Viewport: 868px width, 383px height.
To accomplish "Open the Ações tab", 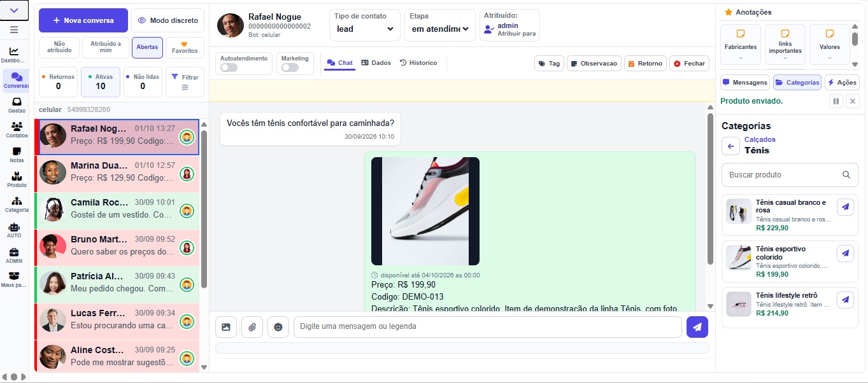I will pyautogui.click(x=842, y=82).
